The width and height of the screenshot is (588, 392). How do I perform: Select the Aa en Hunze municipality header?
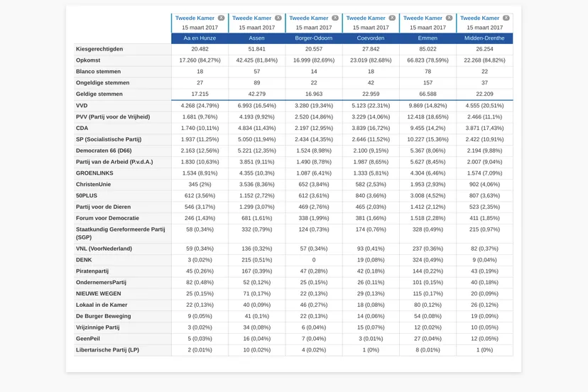200,38
